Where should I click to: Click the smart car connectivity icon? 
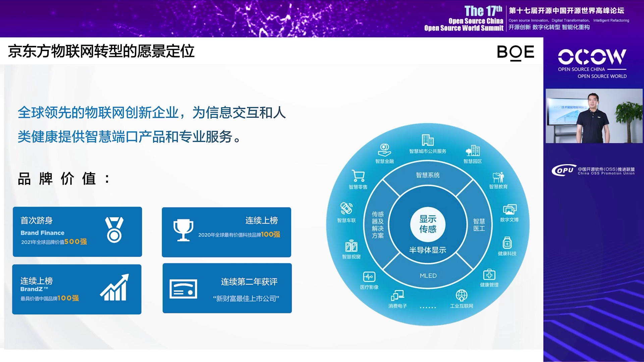pyautogui.click(x=346, y=208)
